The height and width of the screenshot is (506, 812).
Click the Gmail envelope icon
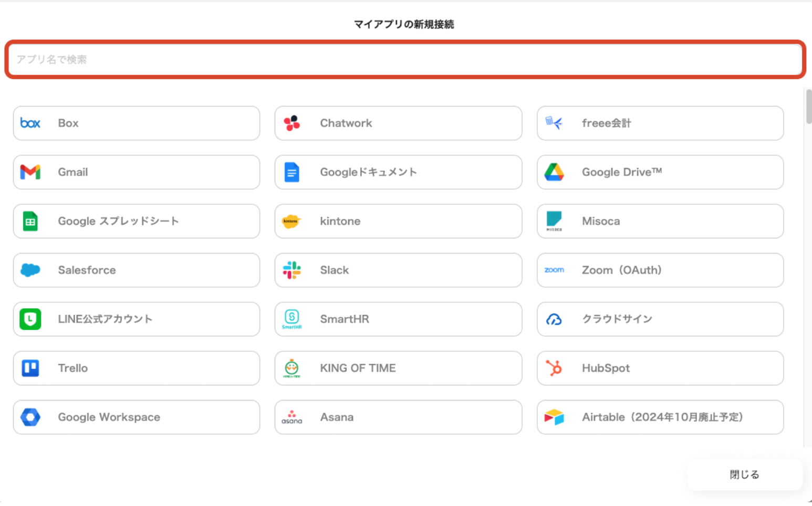30,172
